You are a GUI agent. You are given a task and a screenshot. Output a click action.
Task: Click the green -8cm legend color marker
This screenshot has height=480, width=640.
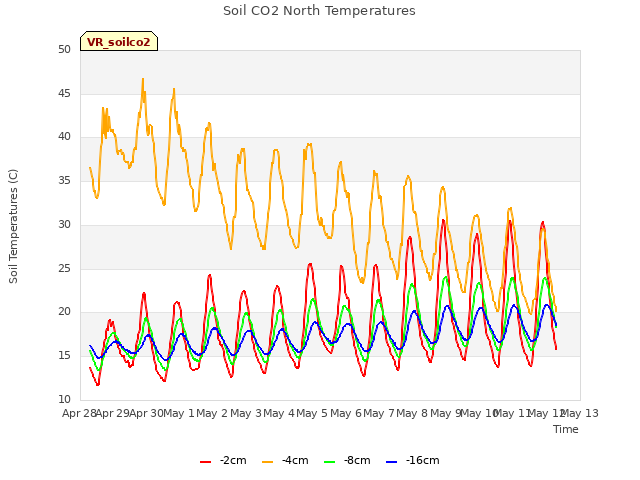[x=329, y=462]
